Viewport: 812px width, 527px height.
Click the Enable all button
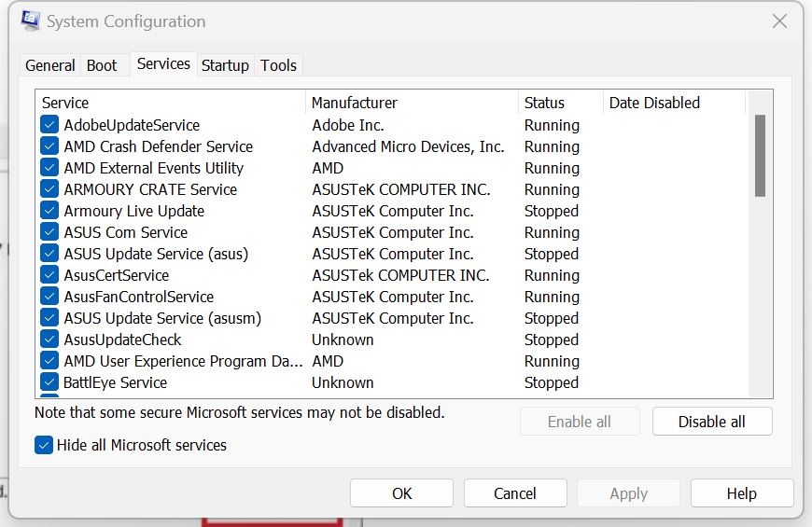[x=580, y=422]
